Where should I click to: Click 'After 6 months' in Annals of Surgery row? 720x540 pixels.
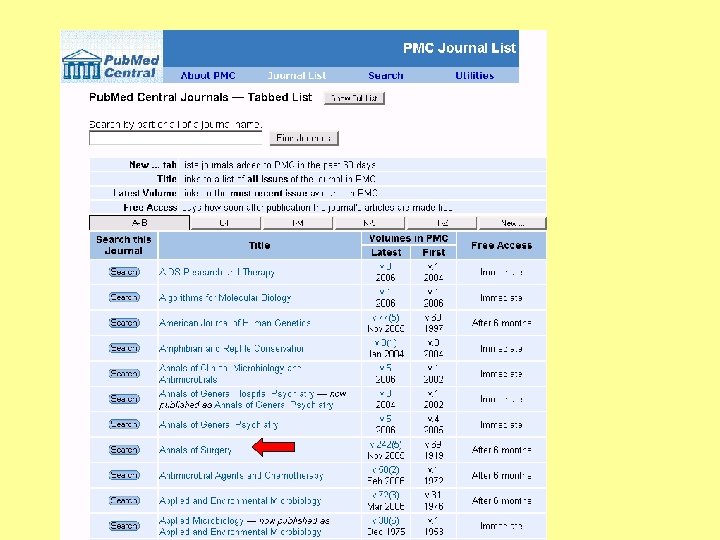(x=501, y=450)
